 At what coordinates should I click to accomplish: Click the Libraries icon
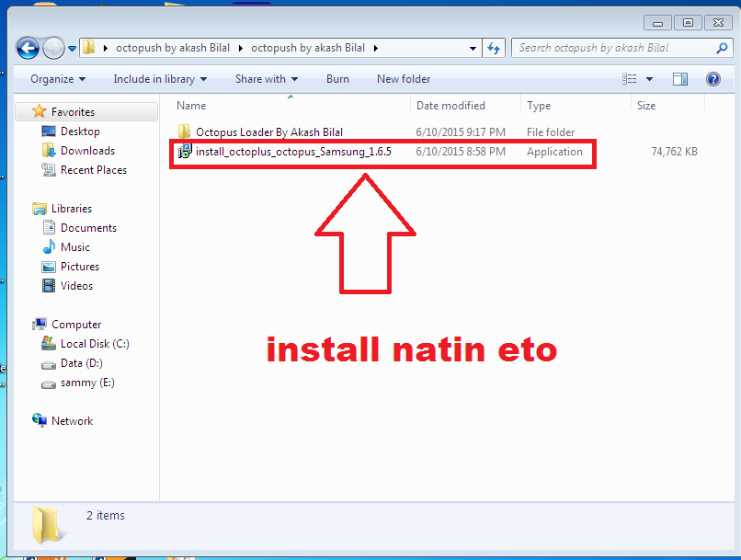pos(40,209)
